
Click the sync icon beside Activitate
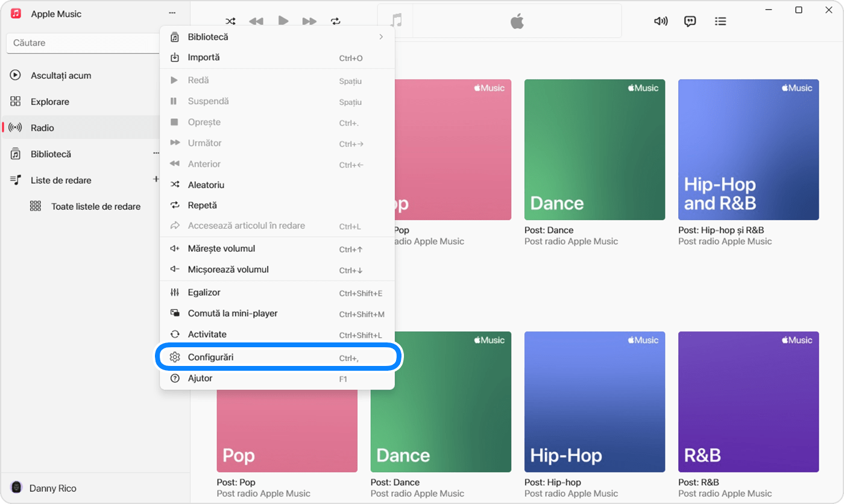tap(175, 334)
